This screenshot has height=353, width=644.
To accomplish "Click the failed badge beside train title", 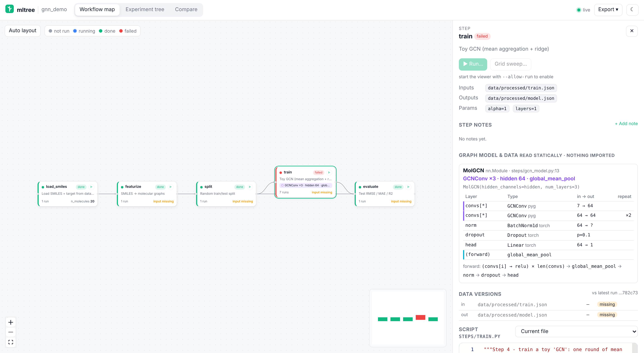I will click(x=482, y=36).
